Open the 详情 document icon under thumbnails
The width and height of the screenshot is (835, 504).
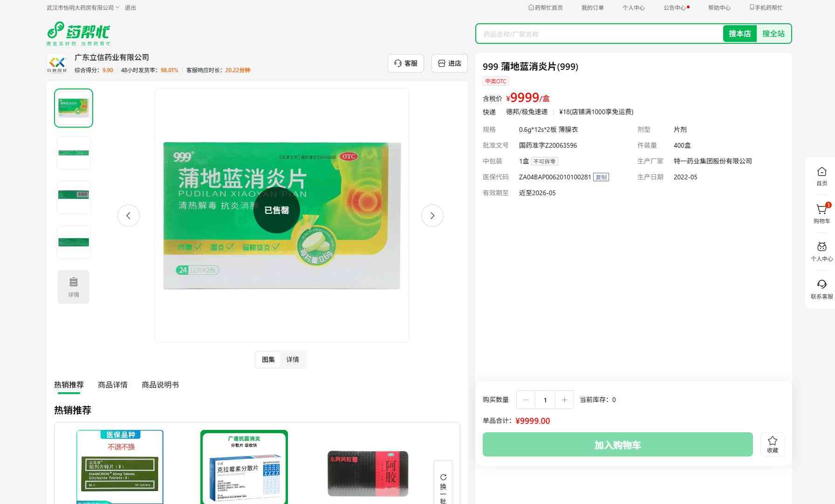[74, 286]
